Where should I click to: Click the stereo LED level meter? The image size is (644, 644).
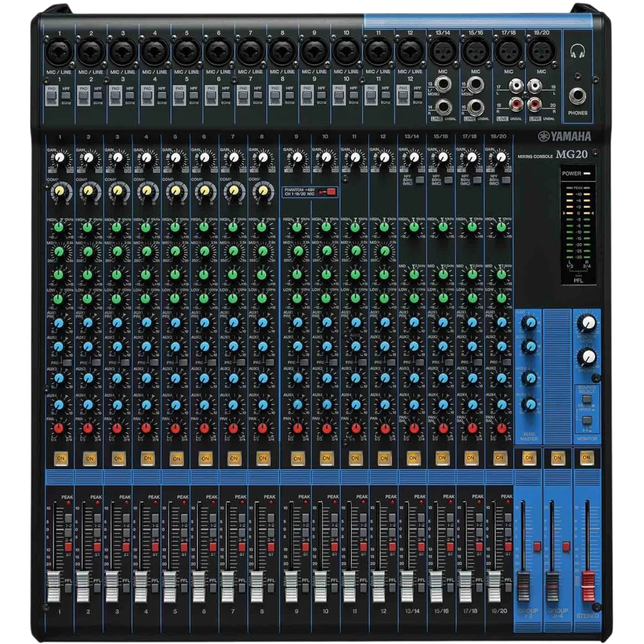click(x=578, y=224)
